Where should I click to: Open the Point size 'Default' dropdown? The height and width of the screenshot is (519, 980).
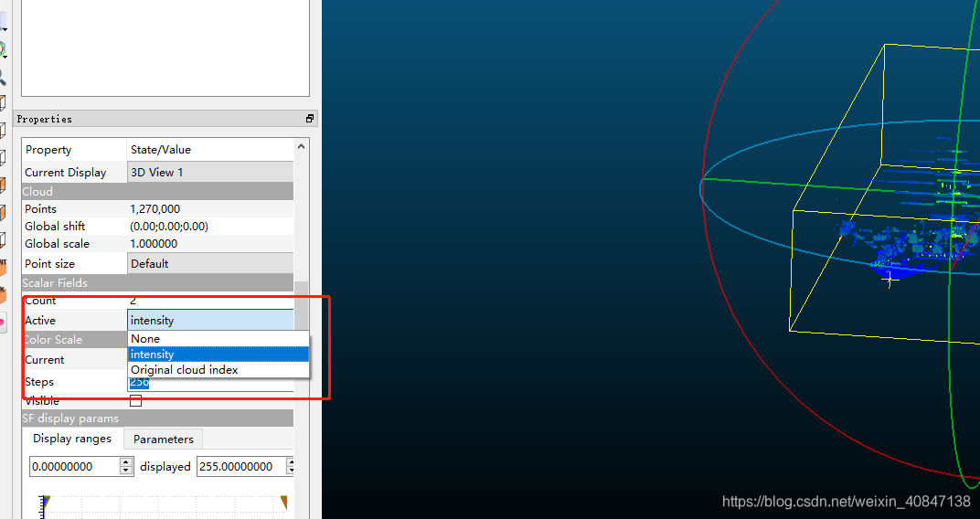pyautogui.click(x=210, y=263)
